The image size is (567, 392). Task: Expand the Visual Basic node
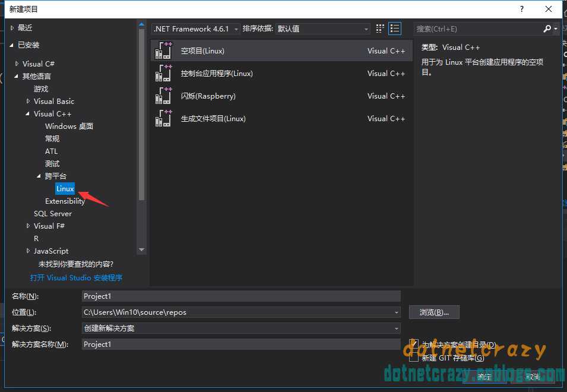pyautogui.click(x=28, y=101)
